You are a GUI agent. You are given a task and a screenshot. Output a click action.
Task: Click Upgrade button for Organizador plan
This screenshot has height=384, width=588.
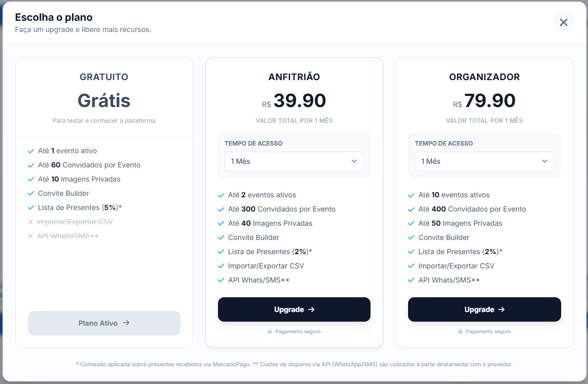(484, 309)
